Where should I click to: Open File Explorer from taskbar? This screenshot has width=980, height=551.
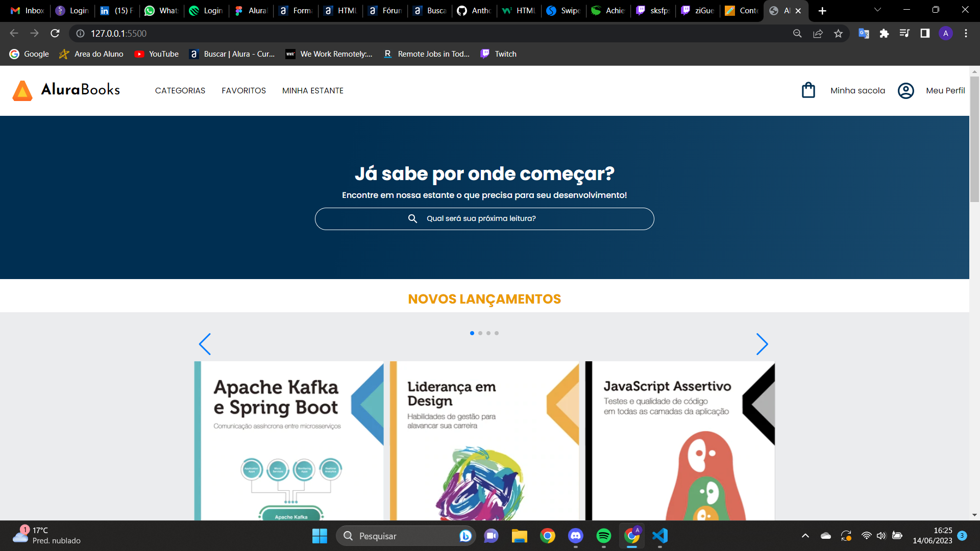520,536
